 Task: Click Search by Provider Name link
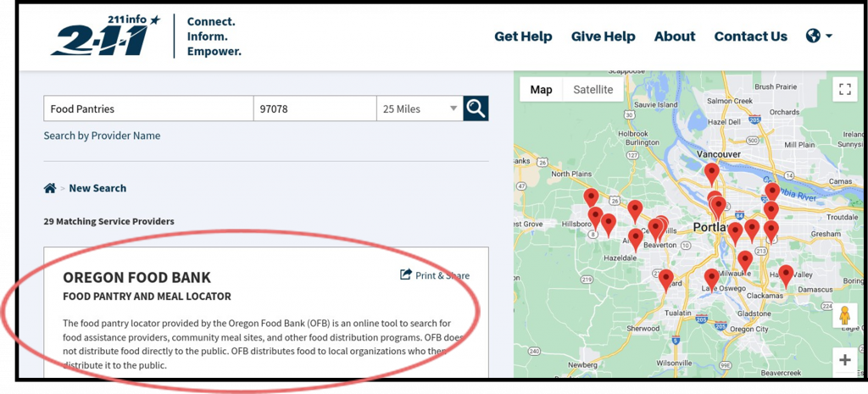(x=102, y=136)
